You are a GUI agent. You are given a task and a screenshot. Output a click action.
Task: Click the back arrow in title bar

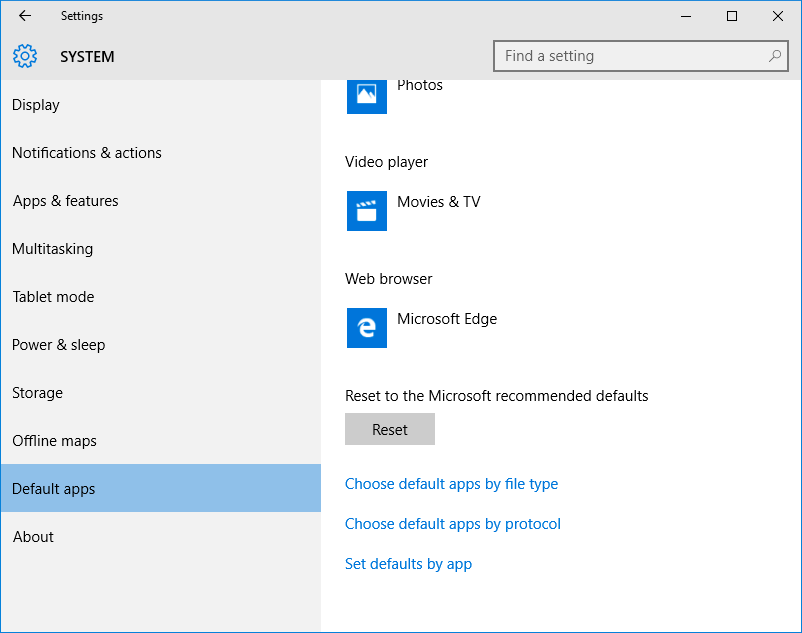(x=25, y=16)
